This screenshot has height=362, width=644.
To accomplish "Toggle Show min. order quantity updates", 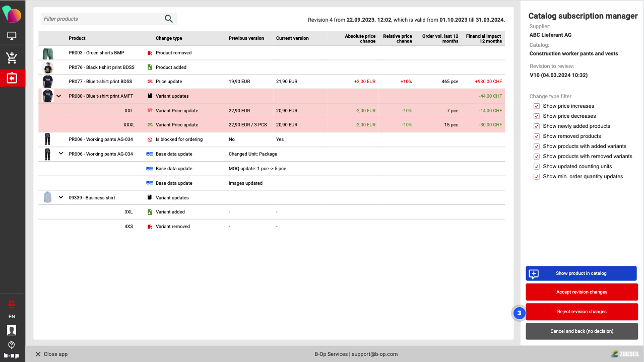I will pos(537,177).
